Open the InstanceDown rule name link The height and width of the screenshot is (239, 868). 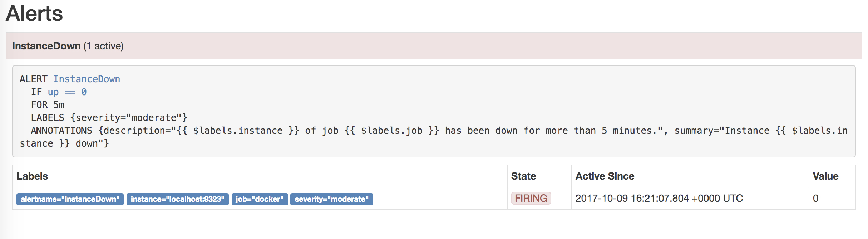point(87,79)
